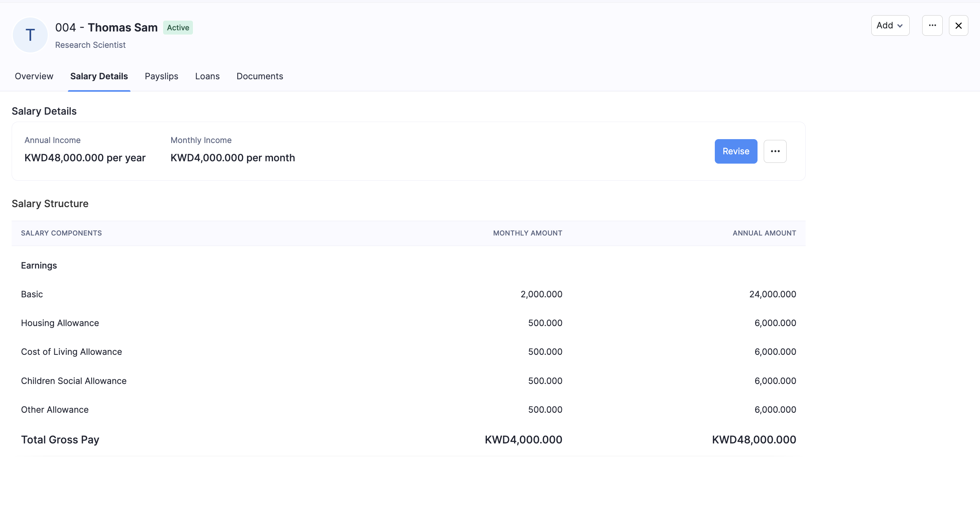Select the Housing Allowance row
This screenshot has height=513, width=980.
click(x=60, y=323)
